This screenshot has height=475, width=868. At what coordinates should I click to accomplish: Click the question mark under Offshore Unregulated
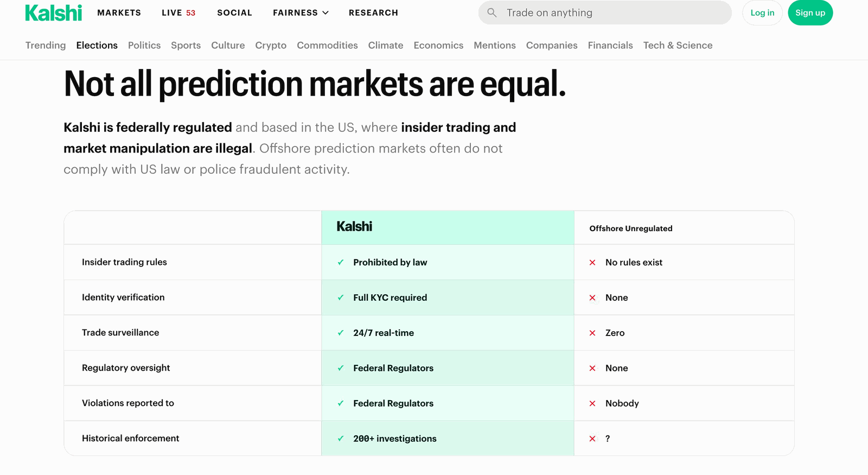click(607, 438)
